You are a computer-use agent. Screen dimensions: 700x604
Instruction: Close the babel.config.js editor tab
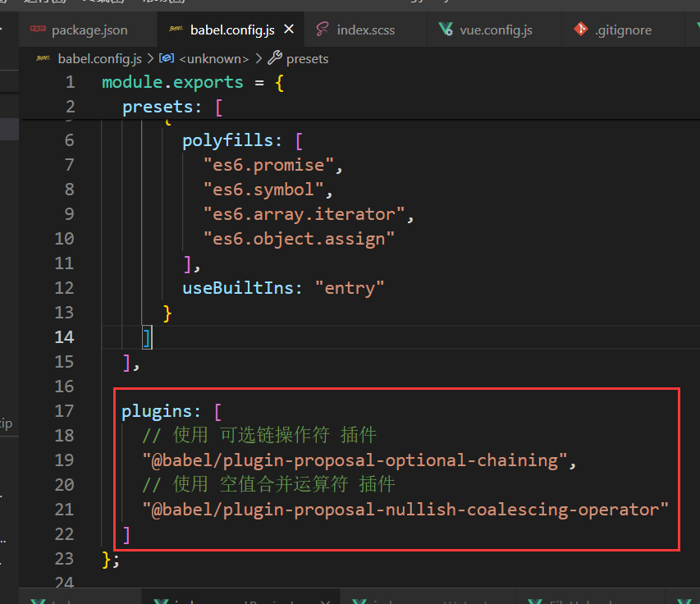pyautogui.click(x=289, y=30)
